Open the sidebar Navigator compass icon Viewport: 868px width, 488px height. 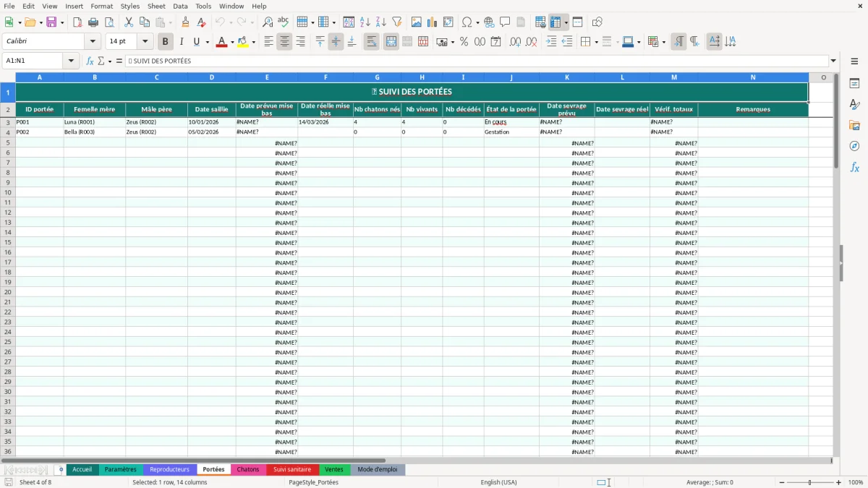tap(854, 146)
